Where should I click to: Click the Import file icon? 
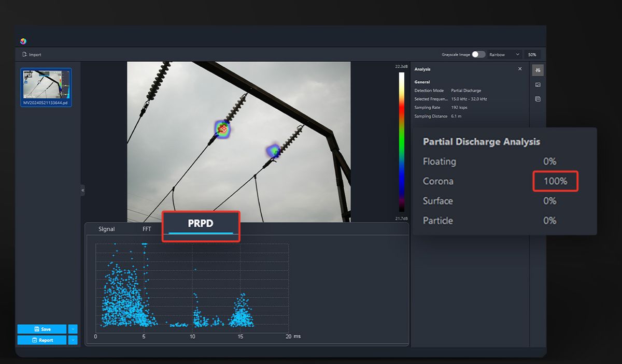click(x=24, y=54)
